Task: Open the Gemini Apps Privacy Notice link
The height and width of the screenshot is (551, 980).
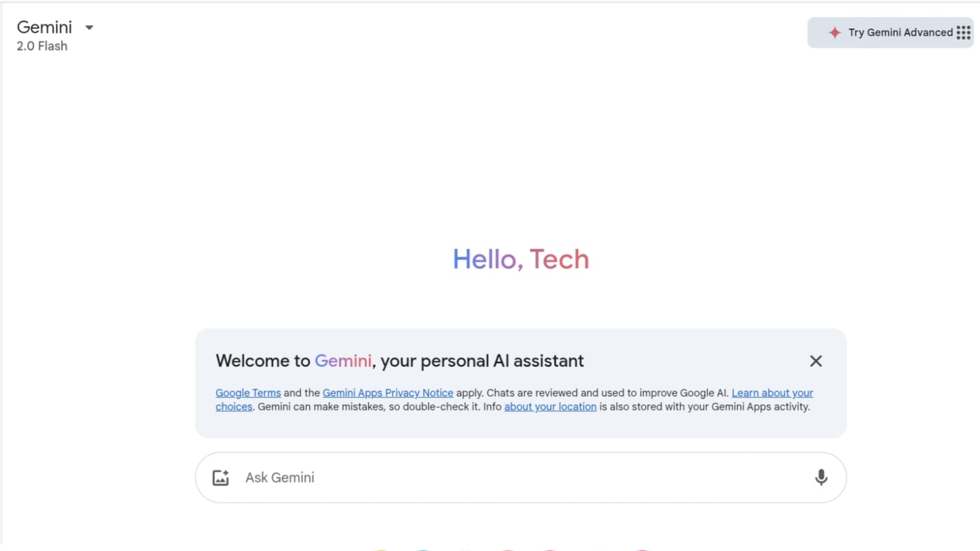Action: coord(388,393)
